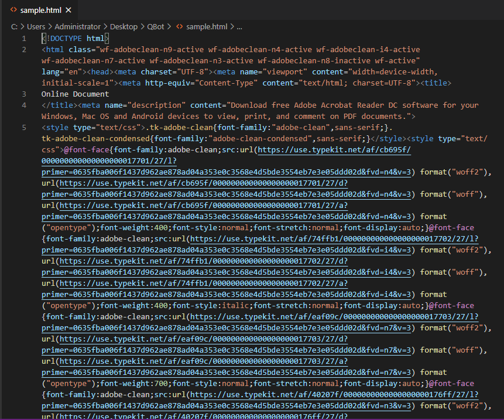Click line number 3 in the gutter
The height and width of the screenshot is (420, 504).
point(24,94)
